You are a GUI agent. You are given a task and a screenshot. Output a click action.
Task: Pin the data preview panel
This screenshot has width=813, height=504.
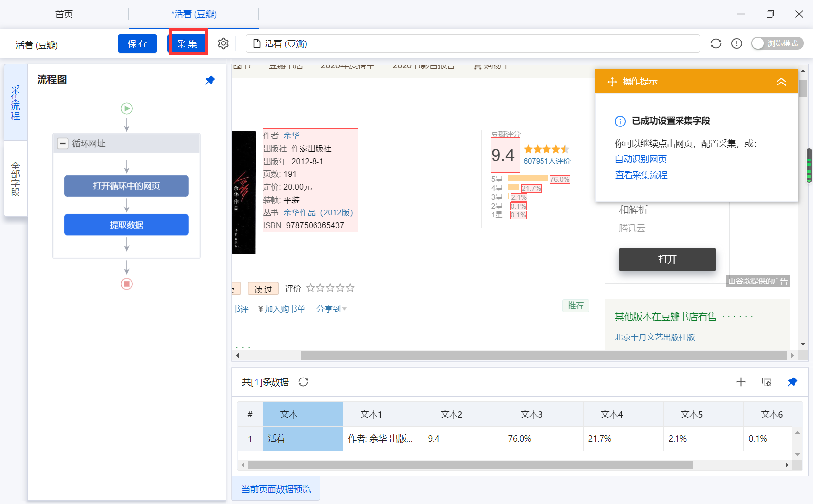(792, 382)
